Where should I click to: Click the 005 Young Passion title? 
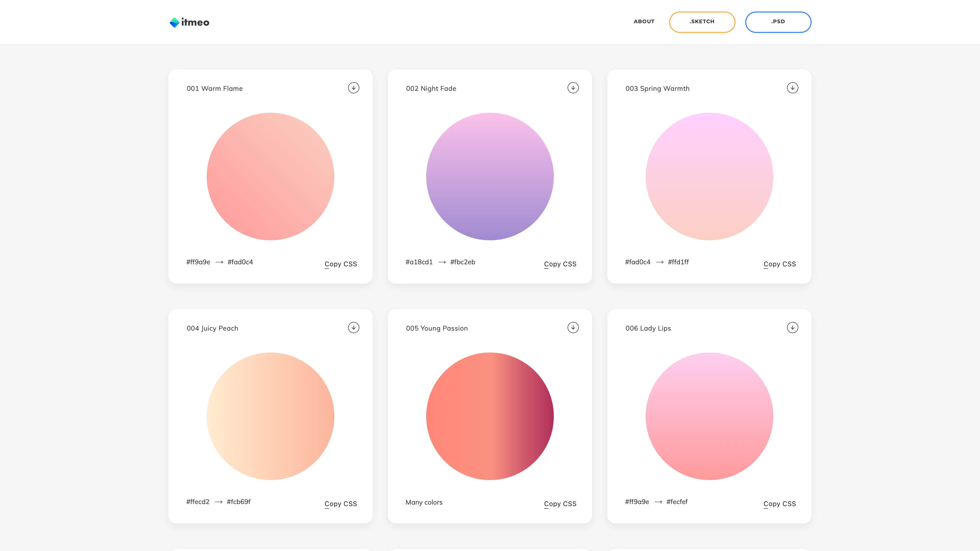tap(437, 329)
